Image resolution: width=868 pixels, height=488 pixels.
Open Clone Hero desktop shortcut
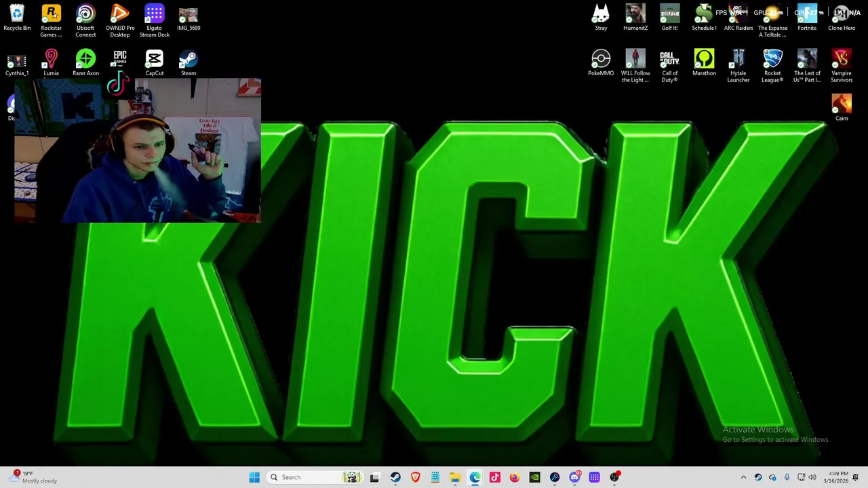click(842, 18)
